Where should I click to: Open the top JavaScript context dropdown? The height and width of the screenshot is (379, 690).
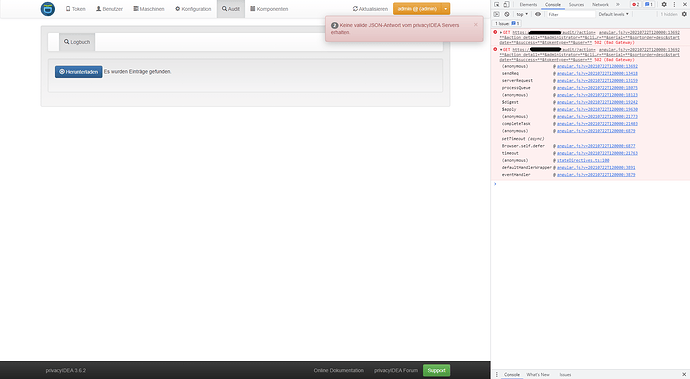pyautogui.click(x=522, y=14)
